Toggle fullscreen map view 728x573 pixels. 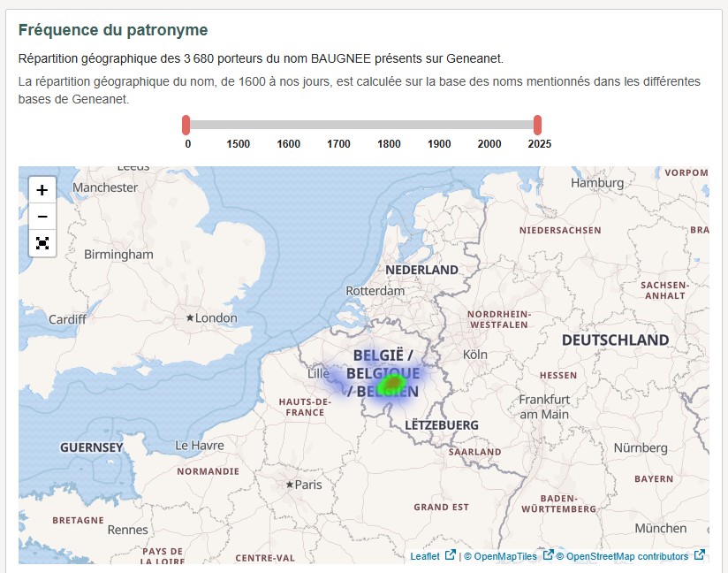[42, 243]
